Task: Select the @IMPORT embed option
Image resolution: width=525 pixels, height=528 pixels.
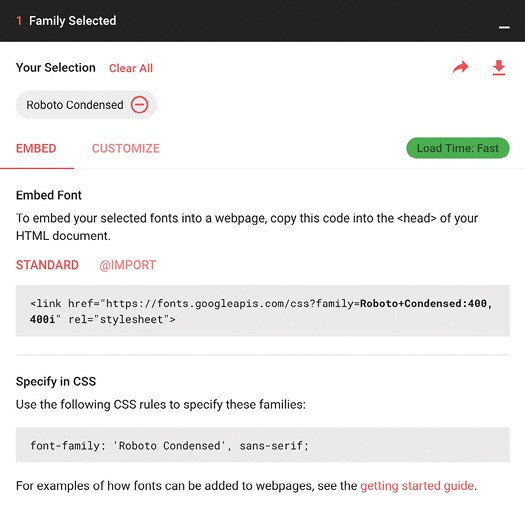Action: click(x=128, y=265)
